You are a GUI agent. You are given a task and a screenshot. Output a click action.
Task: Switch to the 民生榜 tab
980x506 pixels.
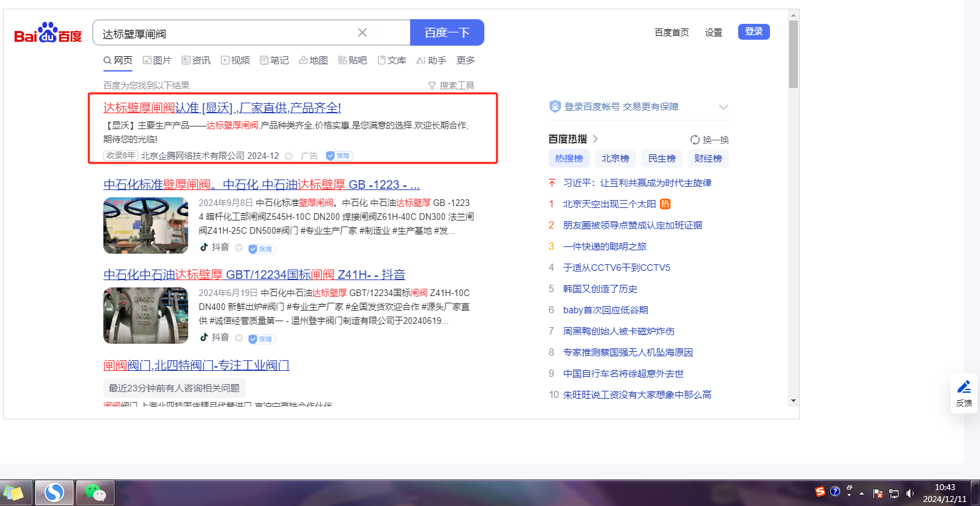(662, 158)
